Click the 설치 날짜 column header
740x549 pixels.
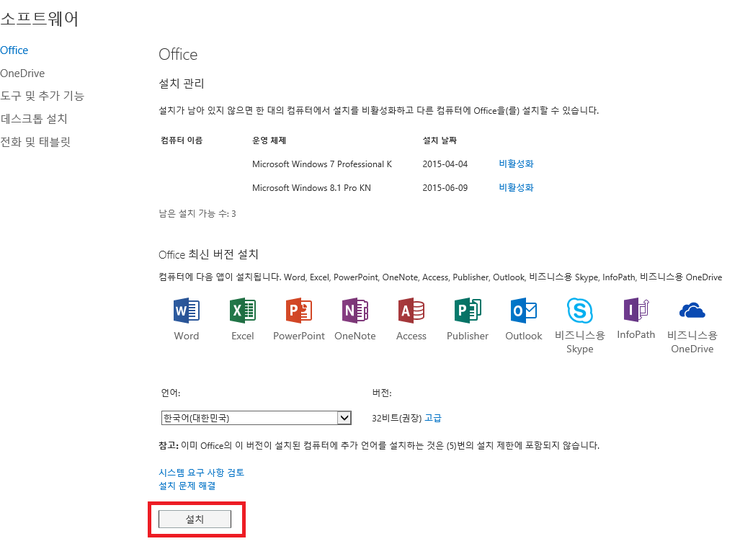click(x=439, y=140)
